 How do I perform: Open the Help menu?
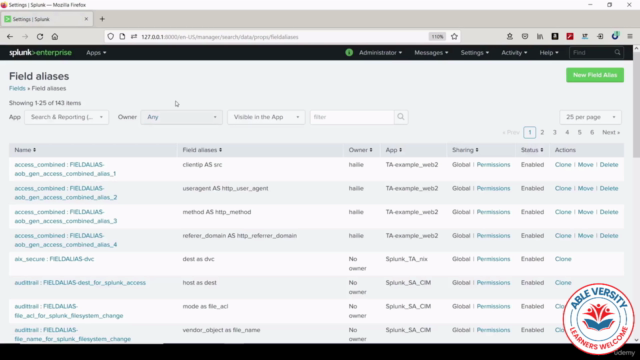click(549, 53)
